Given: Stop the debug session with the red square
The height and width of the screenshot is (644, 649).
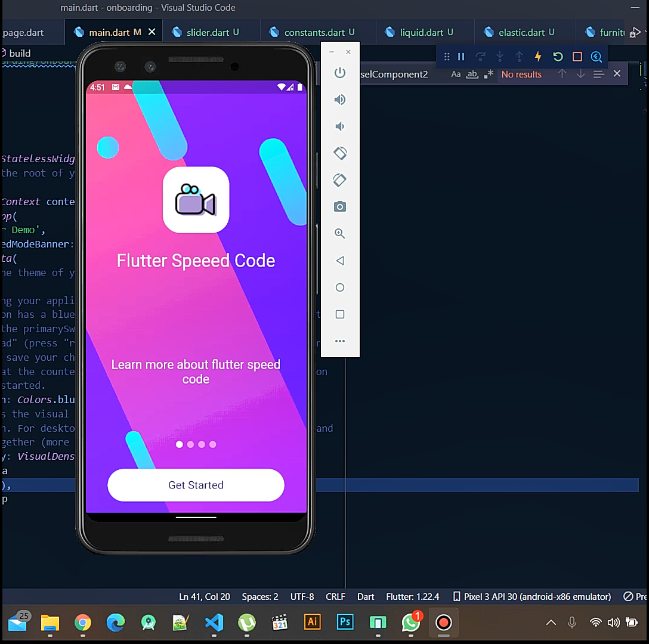Looking at the screenshot, I should click(576, 56).
